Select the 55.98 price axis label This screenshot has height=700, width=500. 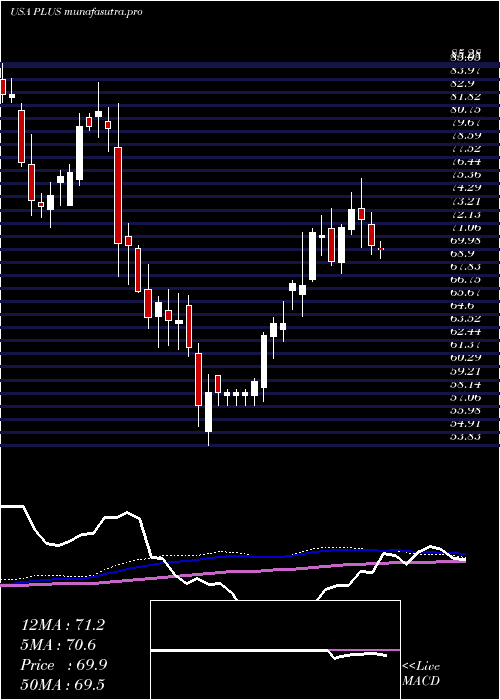coord(466,411)
